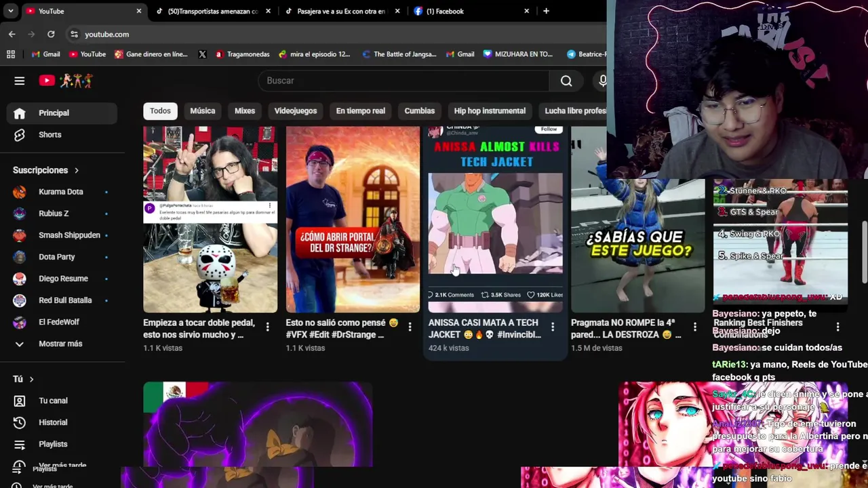Close the Facebook browser tab
The image size is (868, 488).
click(x=526, y=11)
